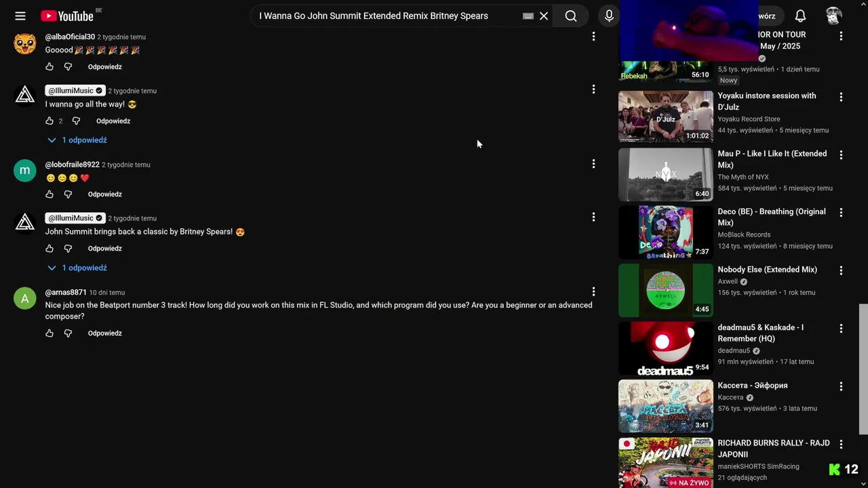Open @arnas8871 green 'A' avatar
The width and height of the screenshot is (868, 488).
25,298
